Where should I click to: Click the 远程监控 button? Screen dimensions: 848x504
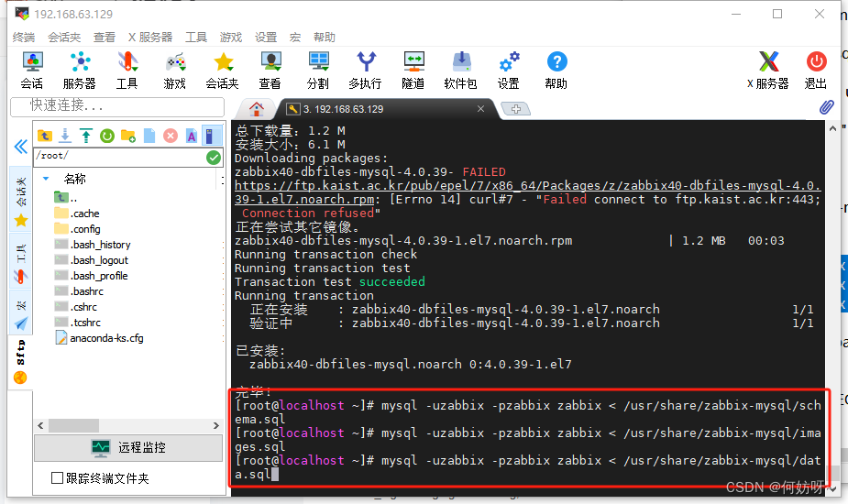pyautogui.click(x=128, y=448)
